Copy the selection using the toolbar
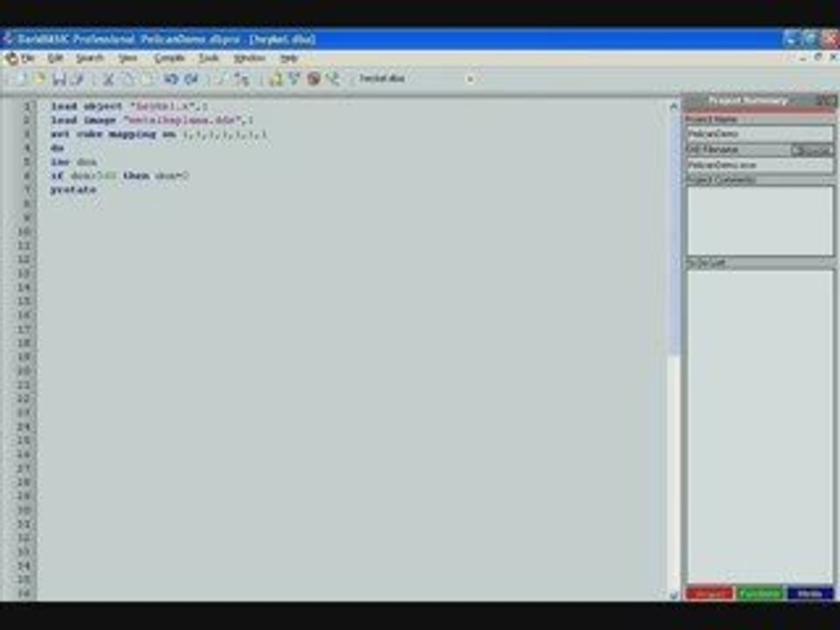 pos(128,80)
